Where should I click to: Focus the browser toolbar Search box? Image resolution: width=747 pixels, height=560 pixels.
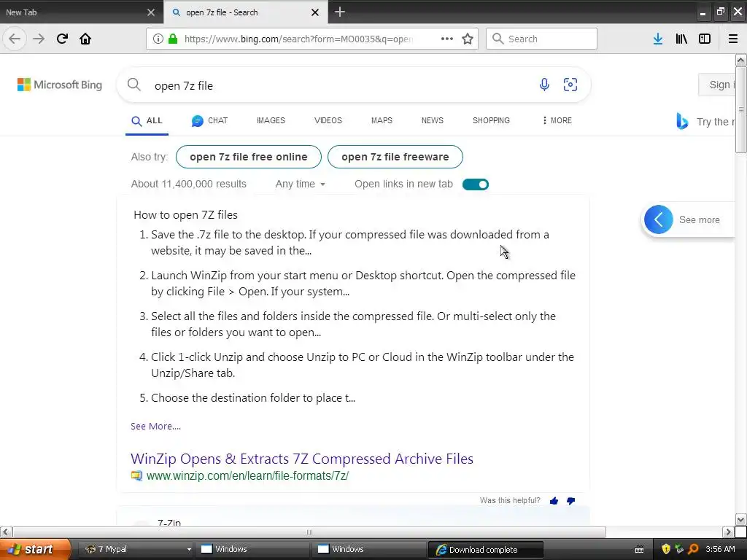pos(542,39)
